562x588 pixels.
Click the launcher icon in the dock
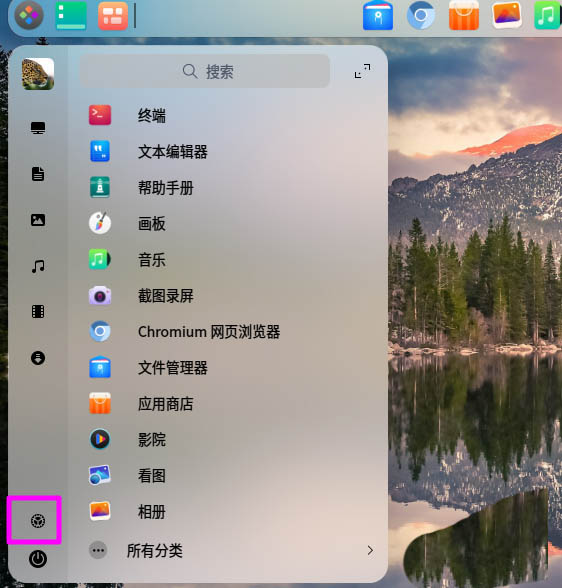(x=29, y=15)
